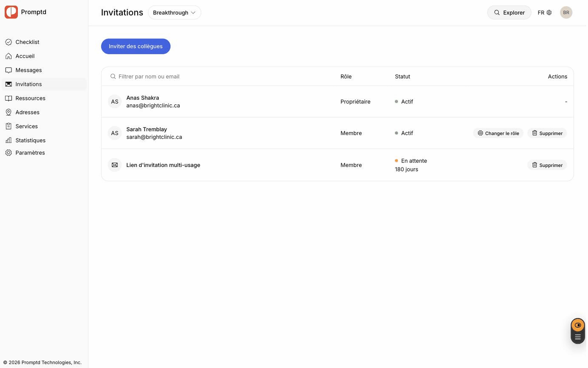
Task: Click the Promptd Technologies copyright text
Action: [43, 363]
